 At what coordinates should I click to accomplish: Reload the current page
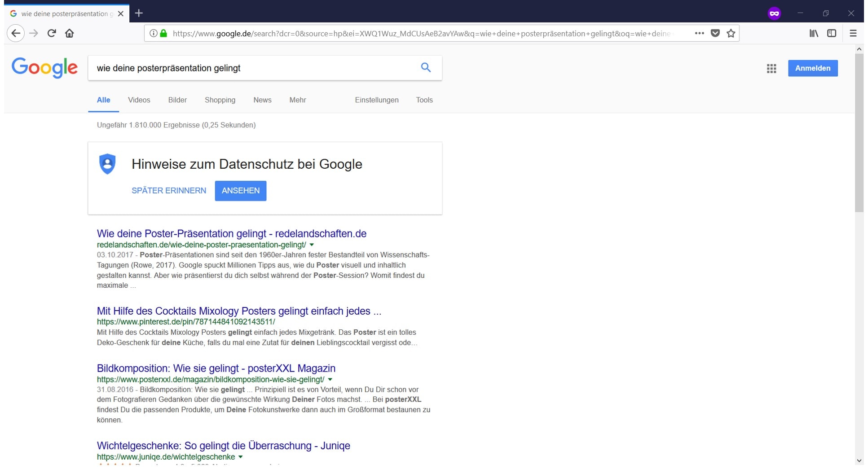click(x=52, y=33)
